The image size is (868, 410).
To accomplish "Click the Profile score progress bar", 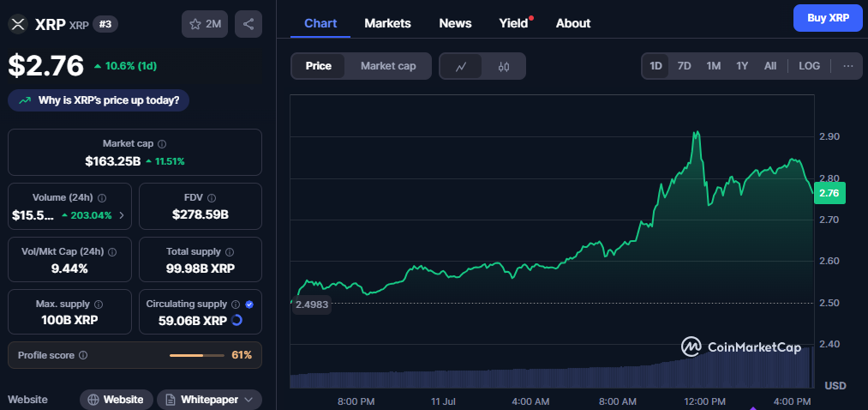I will (x=197, y=355).
